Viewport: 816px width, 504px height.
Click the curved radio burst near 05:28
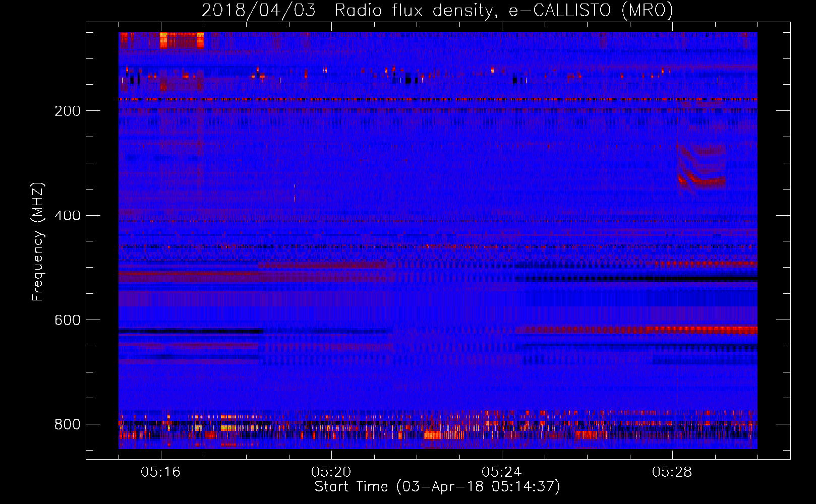click(x=701, y=167)
